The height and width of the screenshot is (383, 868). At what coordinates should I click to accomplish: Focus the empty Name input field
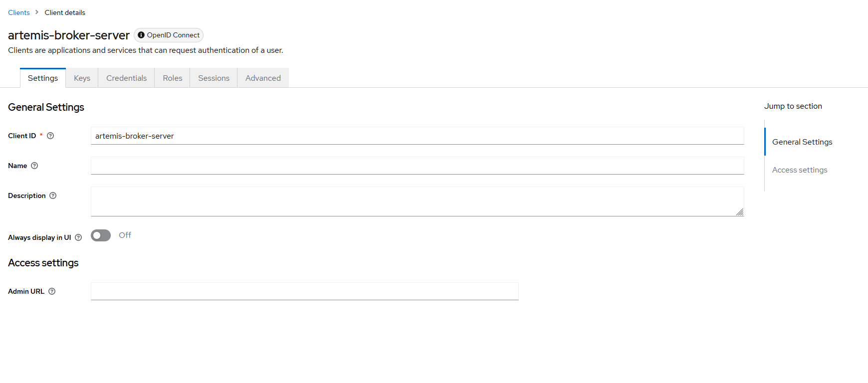click(417, 166)
